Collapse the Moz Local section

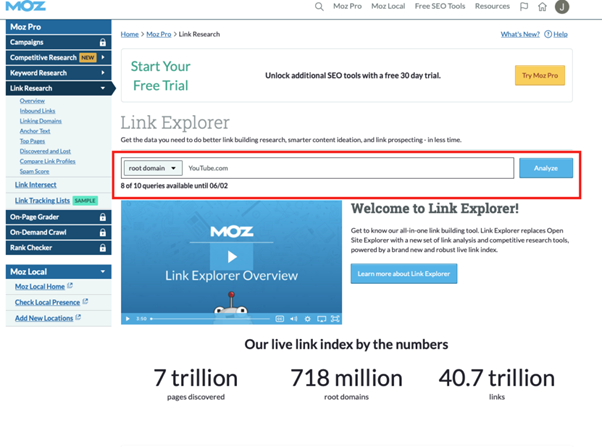(103, 272)
